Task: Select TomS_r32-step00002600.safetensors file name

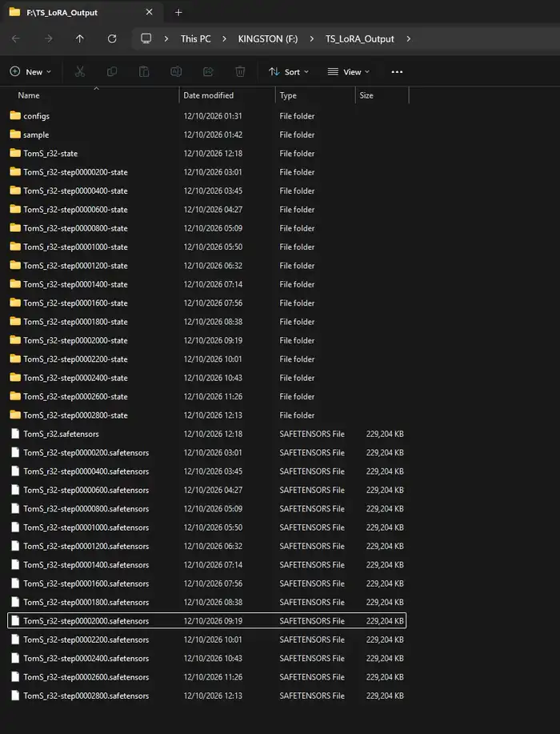Action: [86, 677]
